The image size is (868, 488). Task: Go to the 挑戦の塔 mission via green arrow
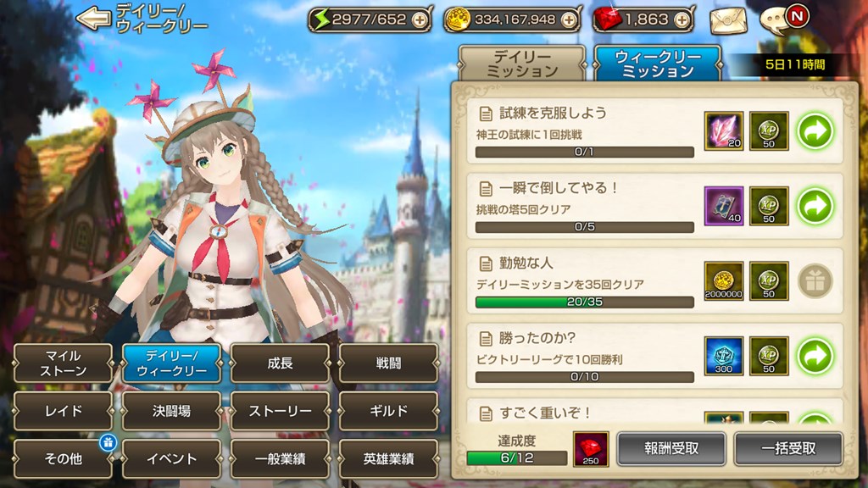[x=815, y=206]
